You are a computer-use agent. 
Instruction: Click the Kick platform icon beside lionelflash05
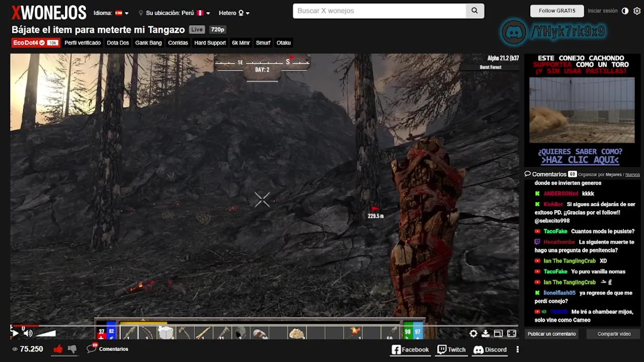(537, 293)
